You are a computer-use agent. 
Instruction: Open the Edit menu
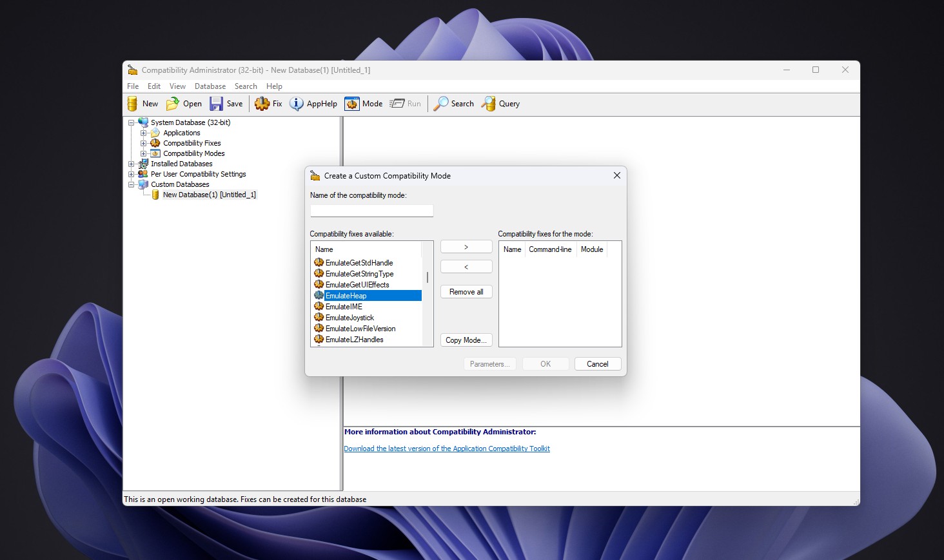point(154,86)
